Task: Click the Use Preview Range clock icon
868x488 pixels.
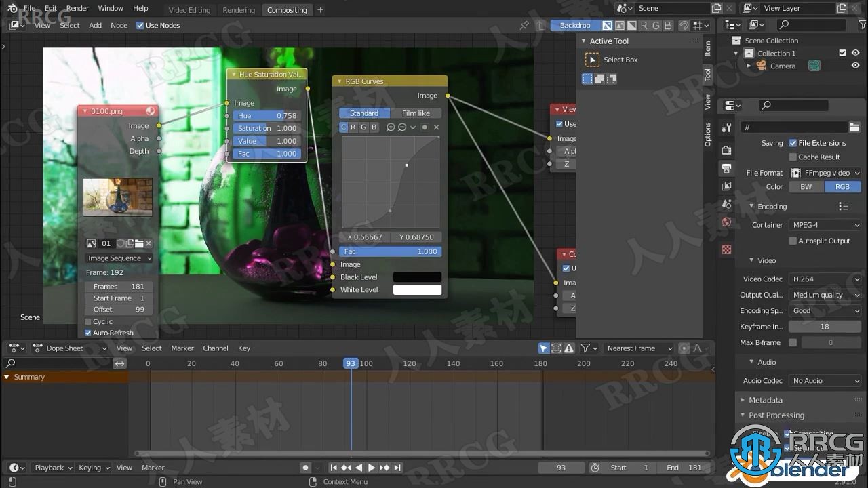Action: [595, 468]
